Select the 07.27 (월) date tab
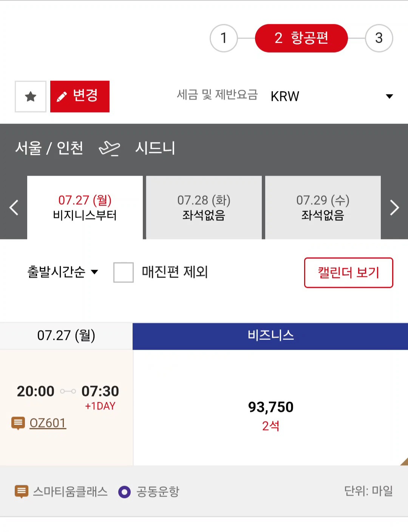 [x=85, y=207]
